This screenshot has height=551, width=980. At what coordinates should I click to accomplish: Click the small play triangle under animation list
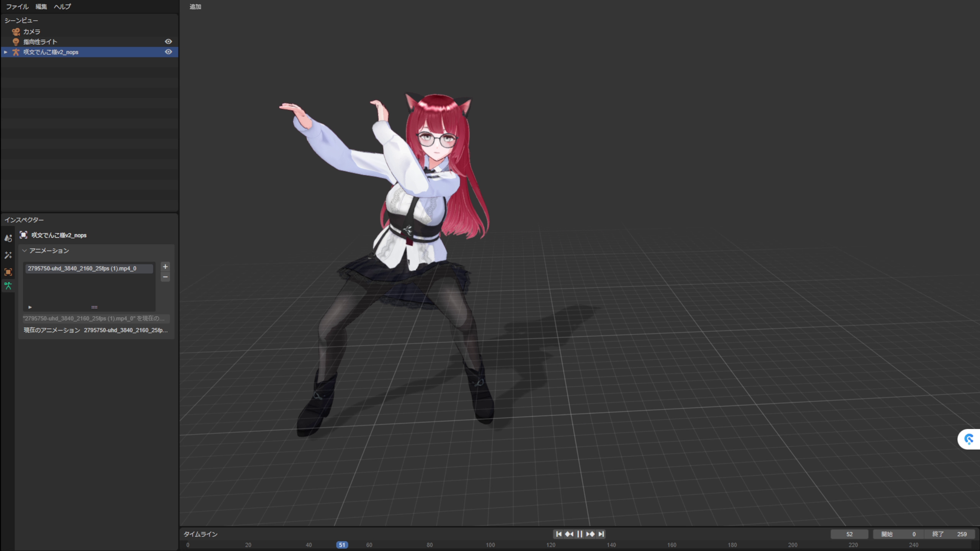click(x=30, y=307)
